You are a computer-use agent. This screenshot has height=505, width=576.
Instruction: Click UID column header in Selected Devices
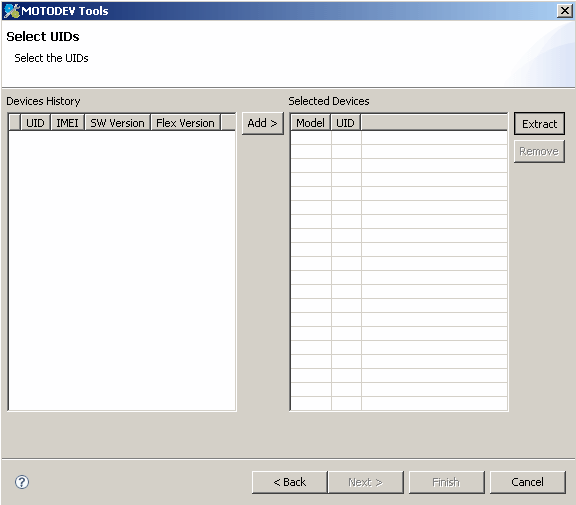click(x=346, y=123)
